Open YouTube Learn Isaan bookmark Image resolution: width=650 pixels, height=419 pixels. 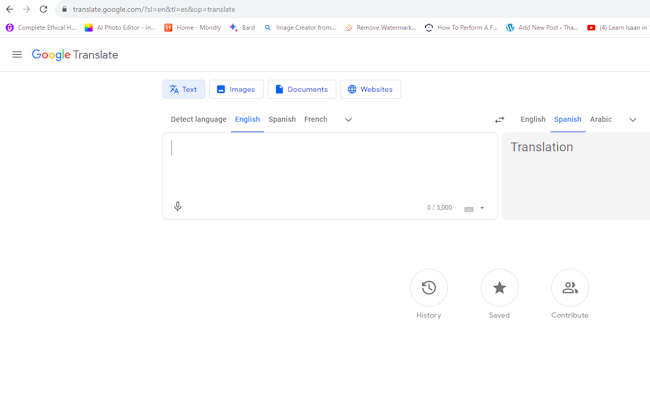coord(618,28)
